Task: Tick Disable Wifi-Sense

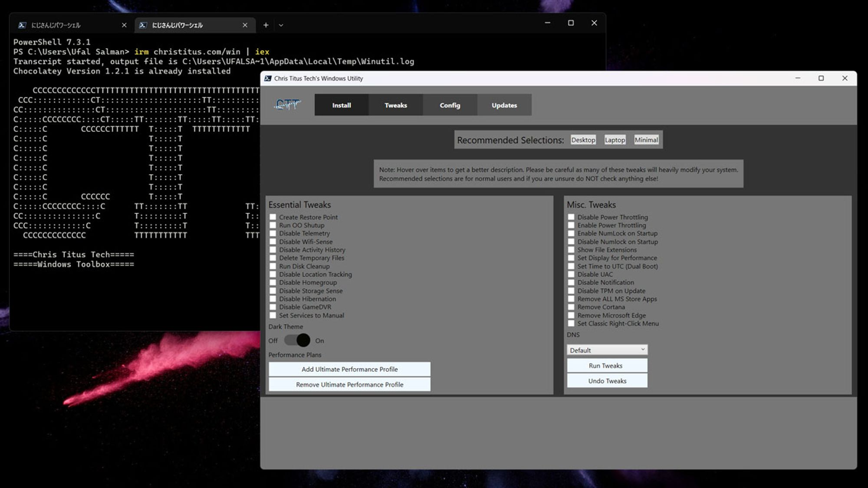Action: click(x=273, y=242)
